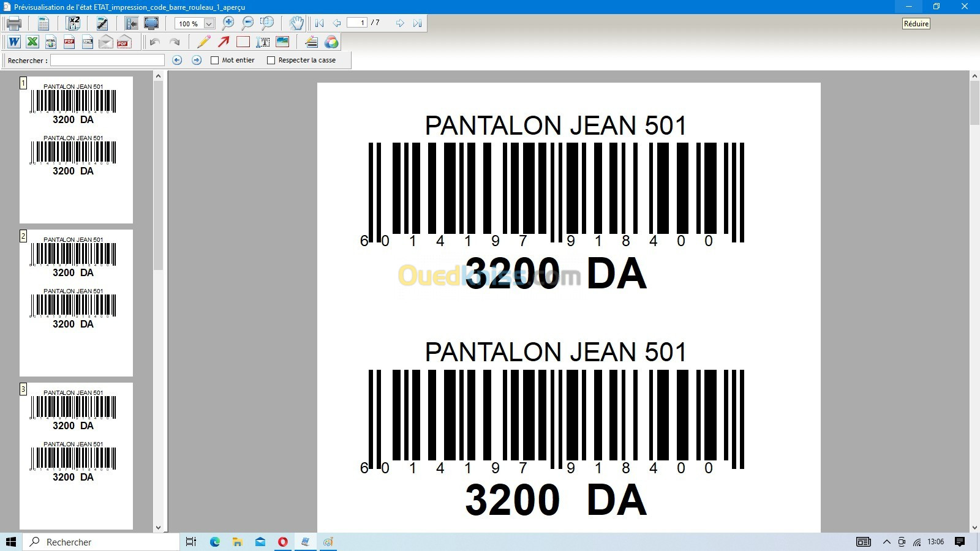The height and width of the screenshot is (551, 980).
Task: Select the page 1 thumbnail
Action: [x=76, y=149]
